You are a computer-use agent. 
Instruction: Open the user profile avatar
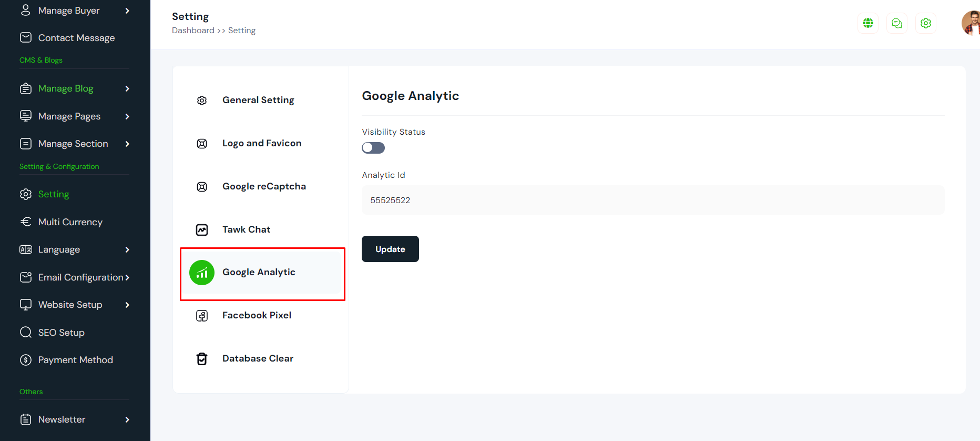tap(971, 23)
